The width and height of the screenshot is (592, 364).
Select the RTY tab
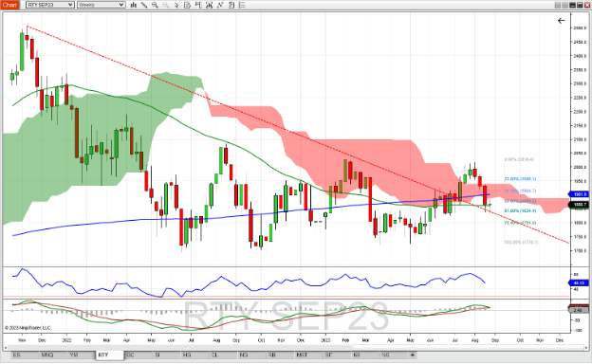pyautogui.click(x=109, y=355)
